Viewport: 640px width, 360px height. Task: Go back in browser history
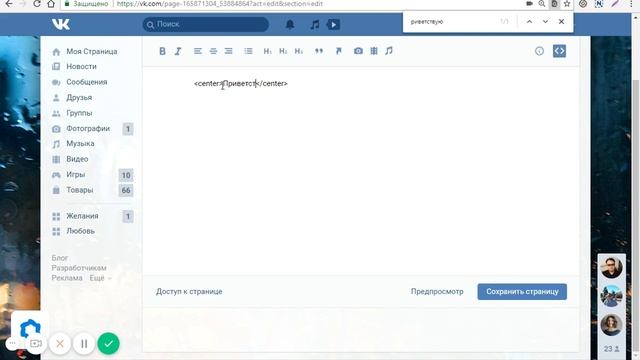tap(8, 4)
